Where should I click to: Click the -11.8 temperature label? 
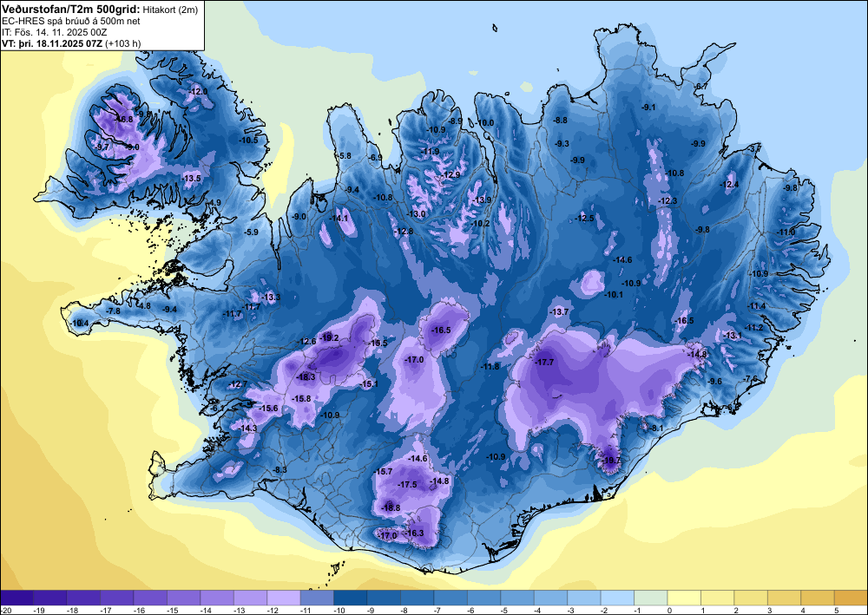tap(490, 367)
